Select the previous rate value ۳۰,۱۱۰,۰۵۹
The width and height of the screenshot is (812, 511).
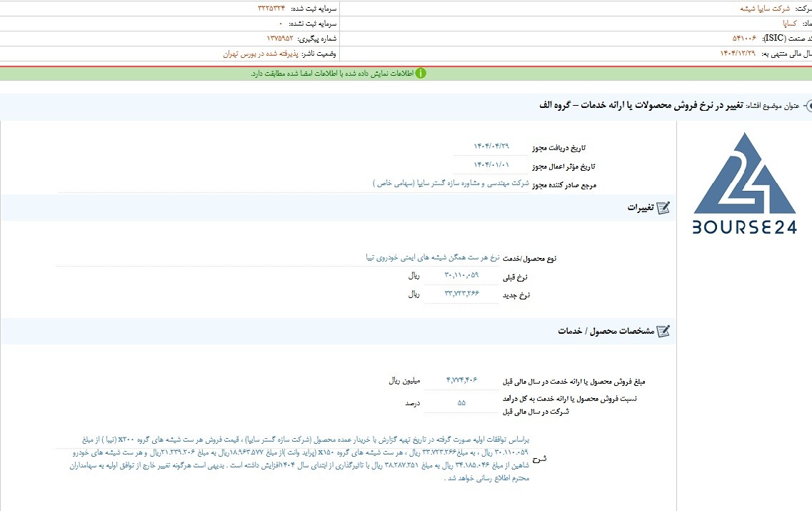pyautogui.click(x=461, y=275)
